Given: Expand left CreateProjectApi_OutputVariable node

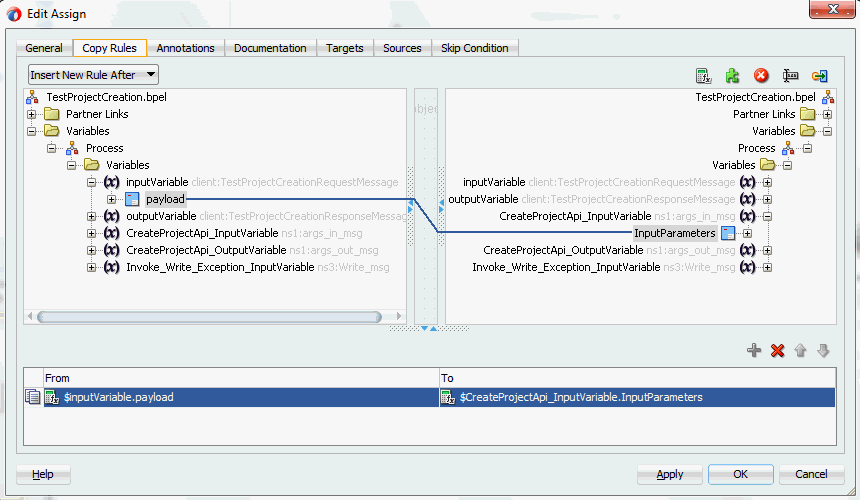Looking at the screenshot, I should pos(92,251).
